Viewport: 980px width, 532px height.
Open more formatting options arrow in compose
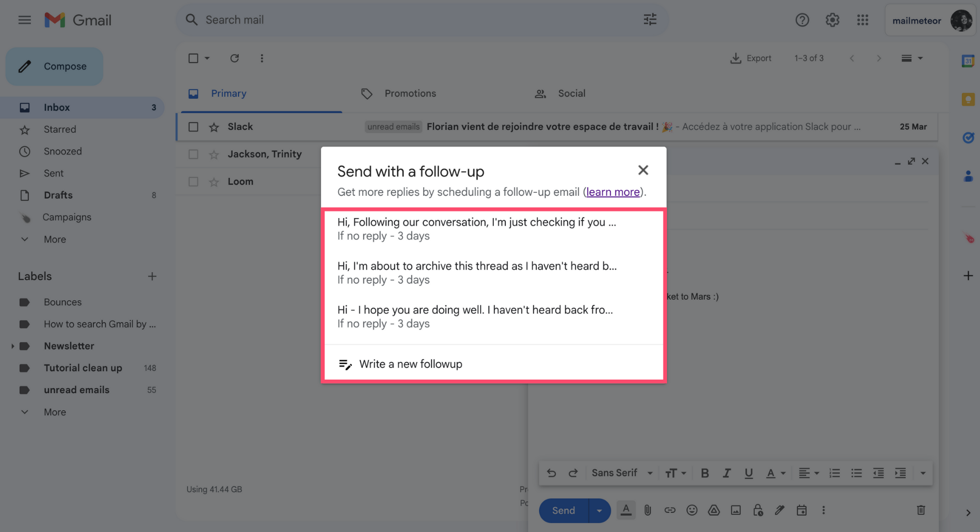click(x=922, y=473)
